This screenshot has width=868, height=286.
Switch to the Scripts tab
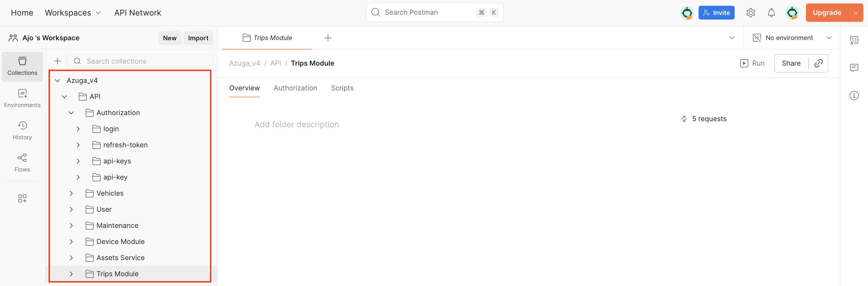coord(342,88)
